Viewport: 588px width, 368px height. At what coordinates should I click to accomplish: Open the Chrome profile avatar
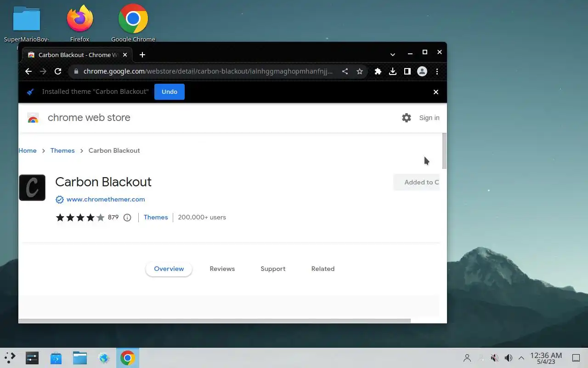(x=422, y=71)
